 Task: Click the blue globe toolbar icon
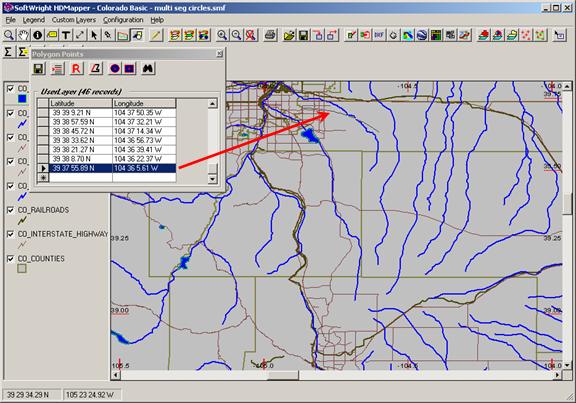tap(422, 35)
